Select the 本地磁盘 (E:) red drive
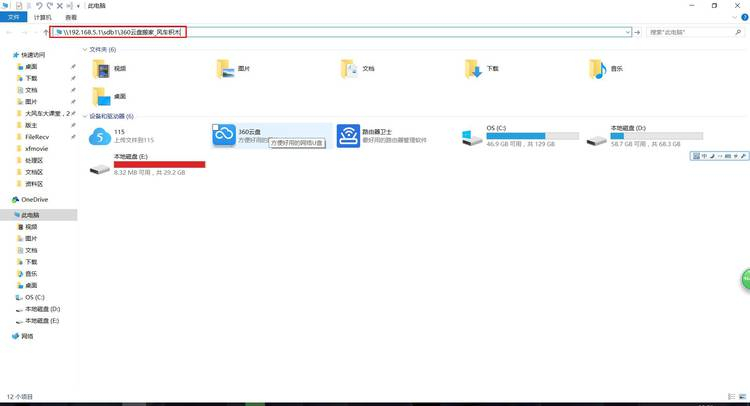Screen dimensions: 750x406 point(99,169)
